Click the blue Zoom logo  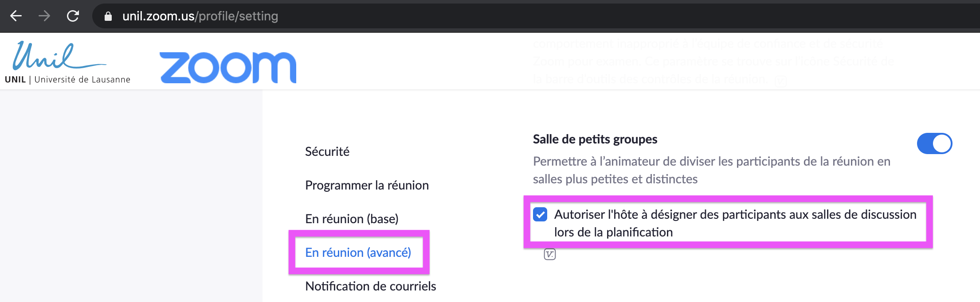click(227, 67)
